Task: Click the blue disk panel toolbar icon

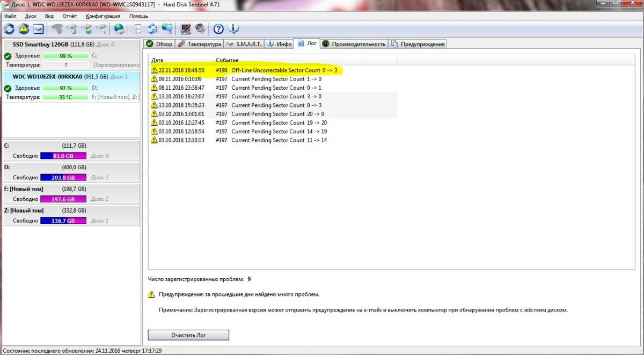Action: (x=38, y=28)
